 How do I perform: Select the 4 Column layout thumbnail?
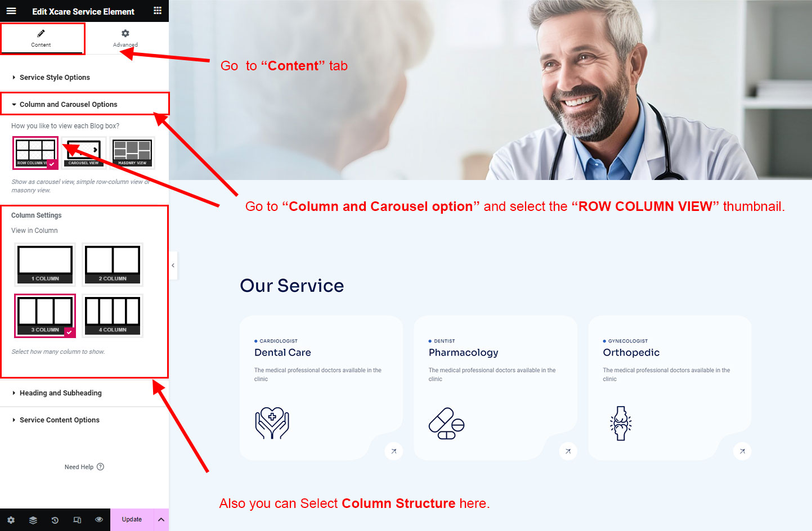[113, 316]
